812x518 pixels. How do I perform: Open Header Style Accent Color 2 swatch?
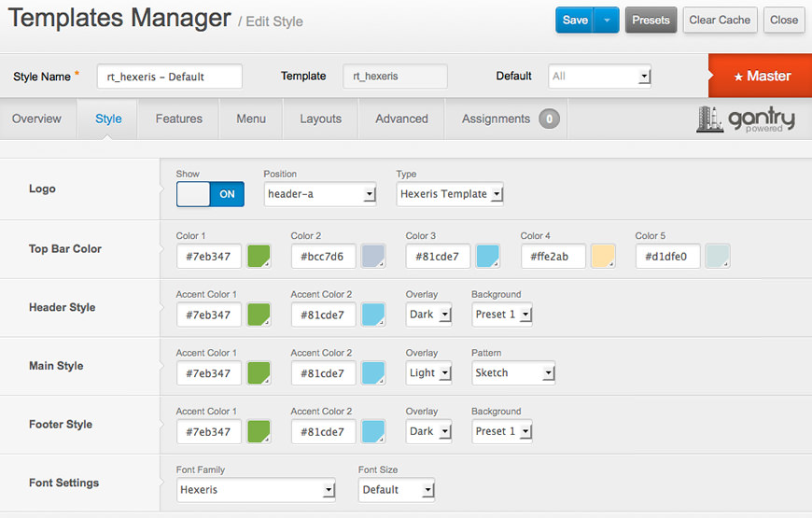373,315
